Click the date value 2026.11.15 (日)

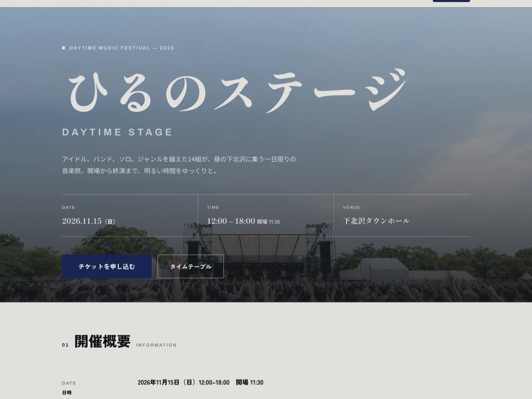click(x=89, y=221)
